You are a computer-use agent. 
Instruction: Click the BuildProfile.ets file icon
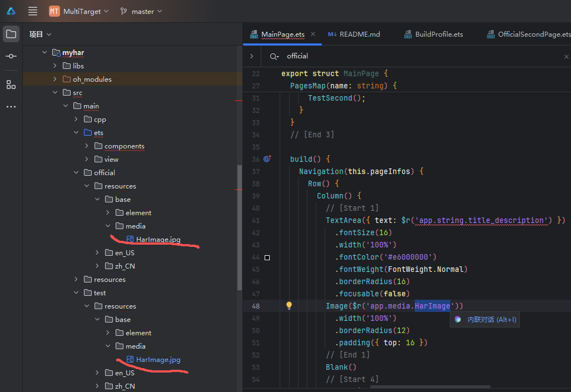tap(408, 34)
